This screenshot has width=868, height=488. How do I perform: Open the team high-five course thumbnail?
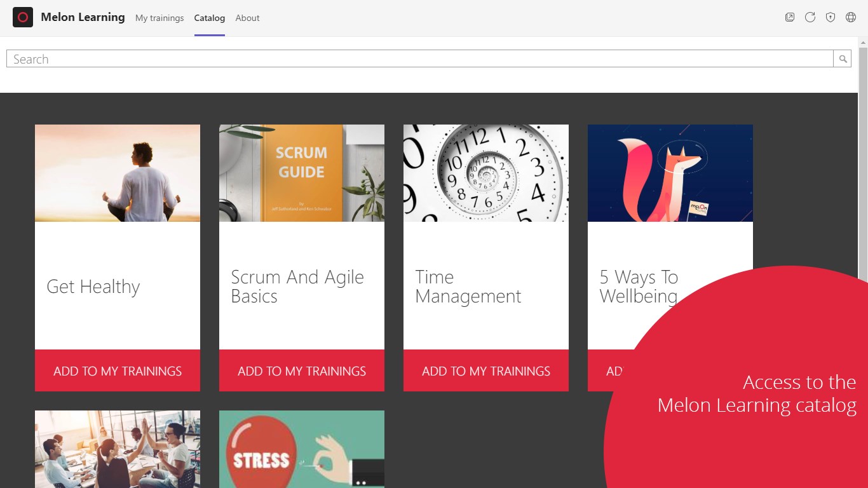point(118,449)
